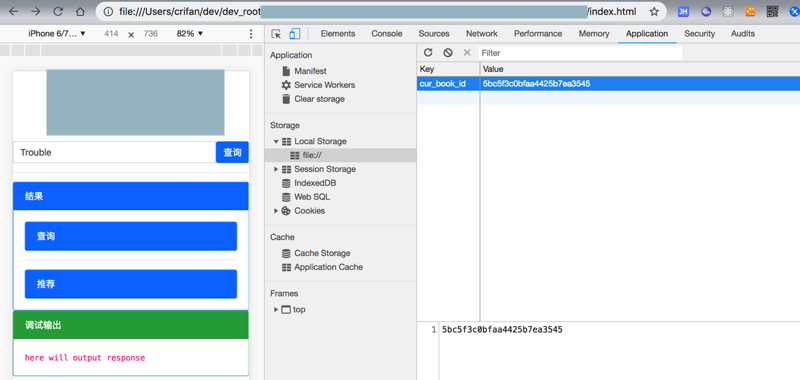This screenshot has height=380, width=800.
Task: Click the storage Filter input
Action: point(580,53)
